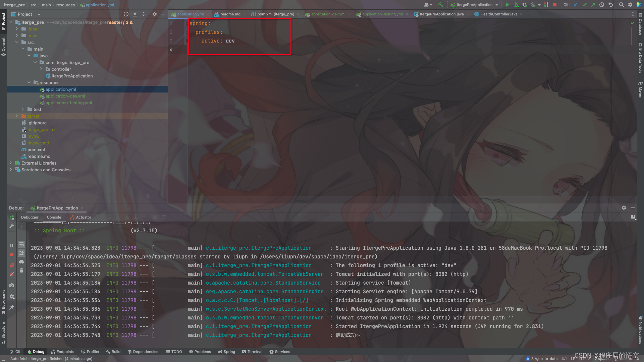Viewport: 644px width, 362px height.
Task: Run ItergePreApplication with coverage icon
Action: [525, 5]
